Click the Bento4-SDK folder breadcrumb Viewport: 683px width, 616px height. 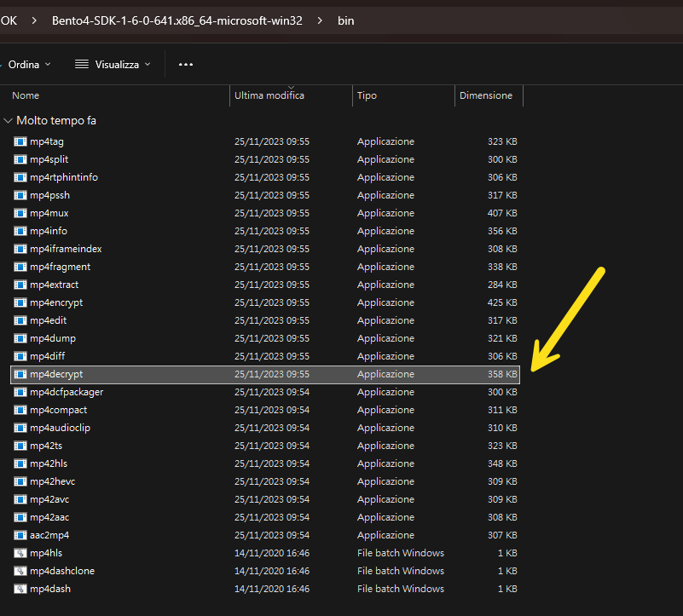click(x=177, y=20)
